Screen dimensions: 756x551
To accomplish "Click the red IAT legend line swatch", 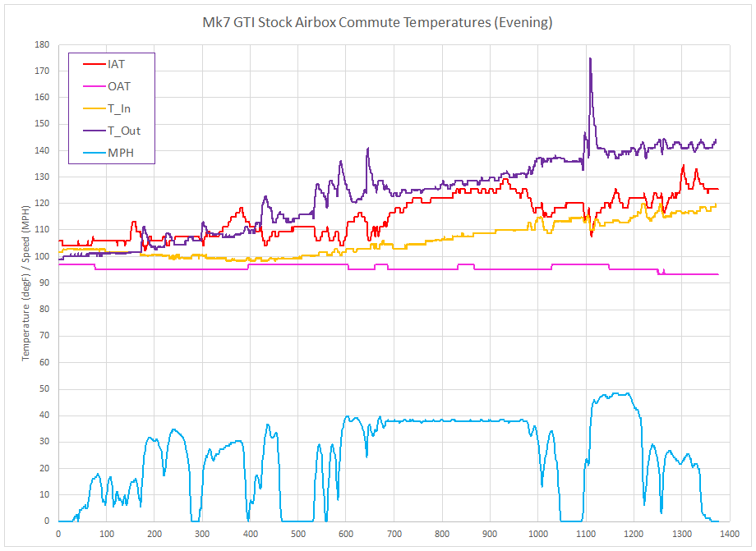I will (x=94, y=64).
